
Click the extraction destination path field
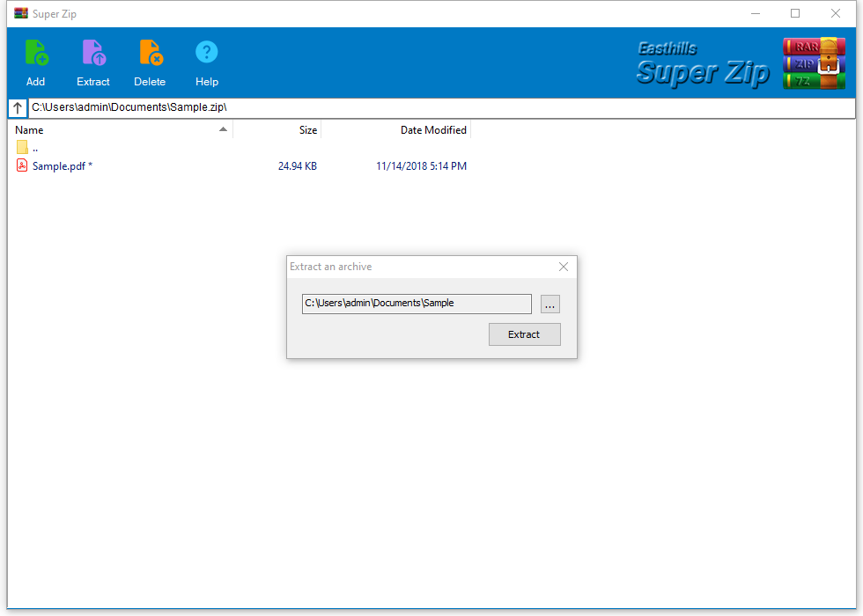pyautogui.click(x=416, y=303)
